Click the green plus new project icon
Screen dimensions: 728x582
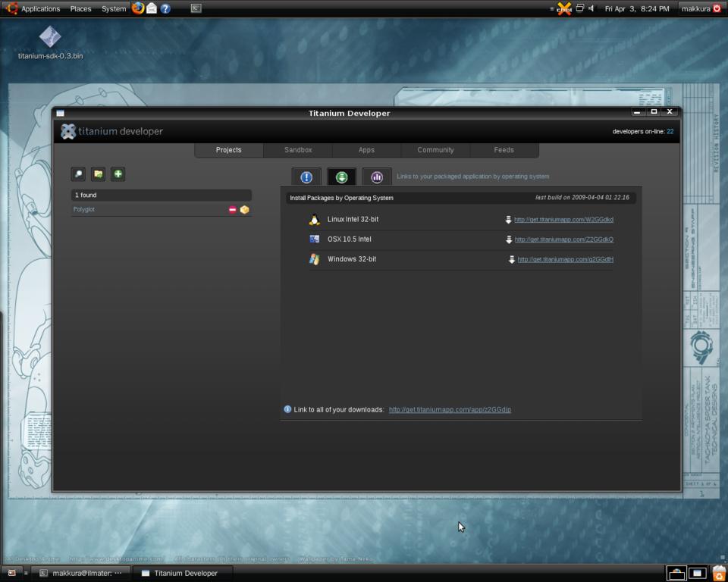[x=118, y=174]
